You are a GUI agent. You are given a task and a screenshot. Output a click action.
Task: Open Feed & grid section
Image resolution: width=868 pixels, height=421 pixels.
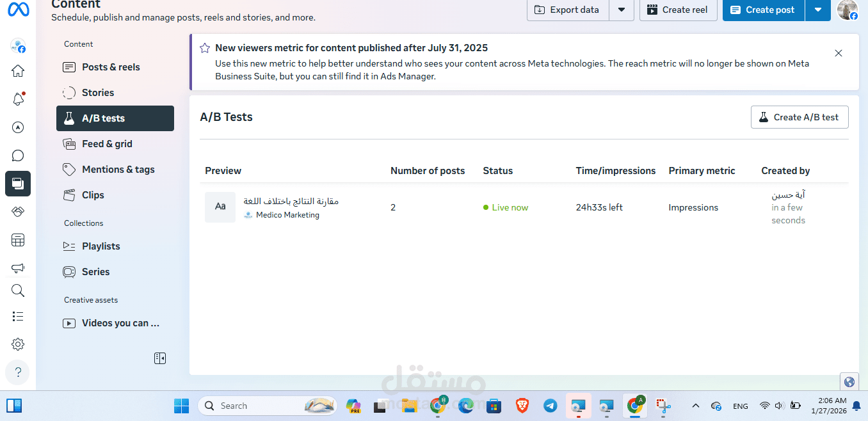(115, 144)
